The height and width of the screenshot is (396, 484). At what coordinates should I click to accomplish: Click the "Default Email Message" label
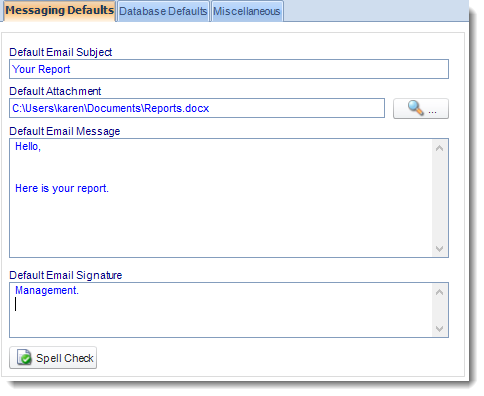coord(65,131)
